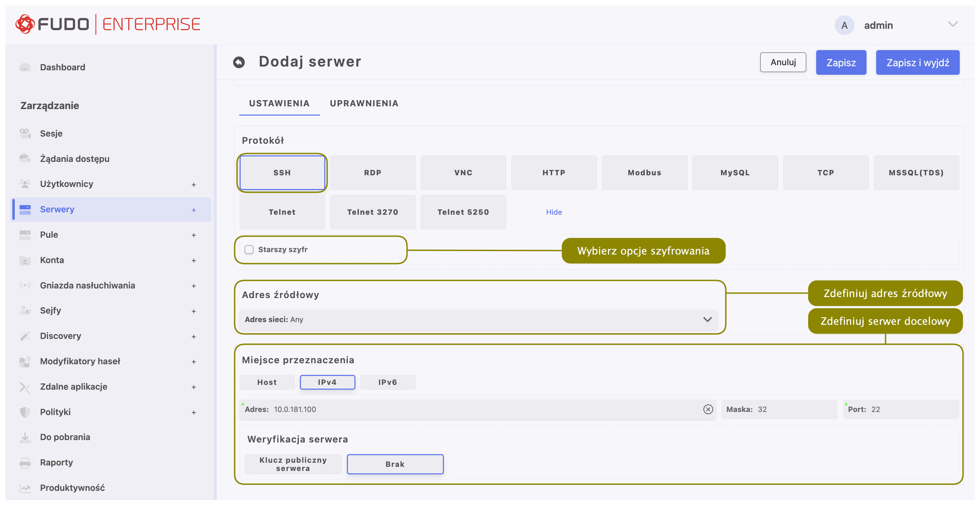The image size is (980, 508).
Task: Select the IPv6 destination type
Action: tap(387, 382)
